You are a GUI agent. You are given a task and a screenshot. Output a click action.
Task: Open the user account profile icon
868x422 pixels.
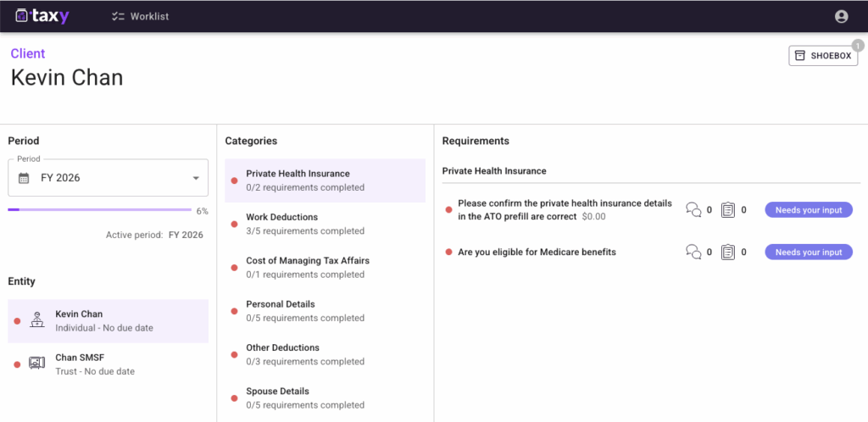(x=841, y=16)
